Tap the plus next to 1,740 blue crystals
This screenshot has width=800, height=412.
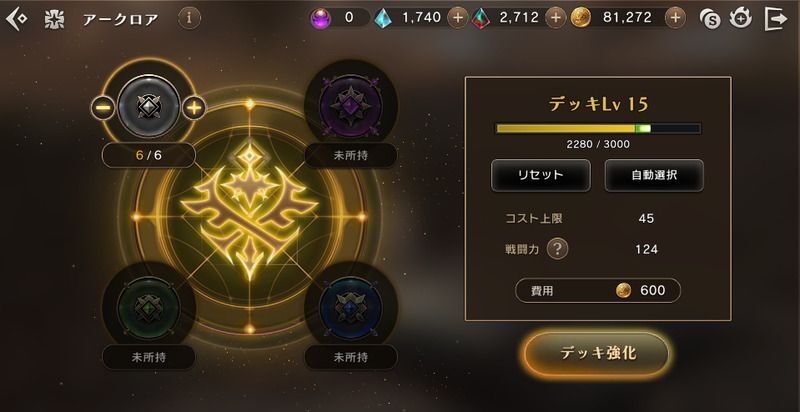458,18
